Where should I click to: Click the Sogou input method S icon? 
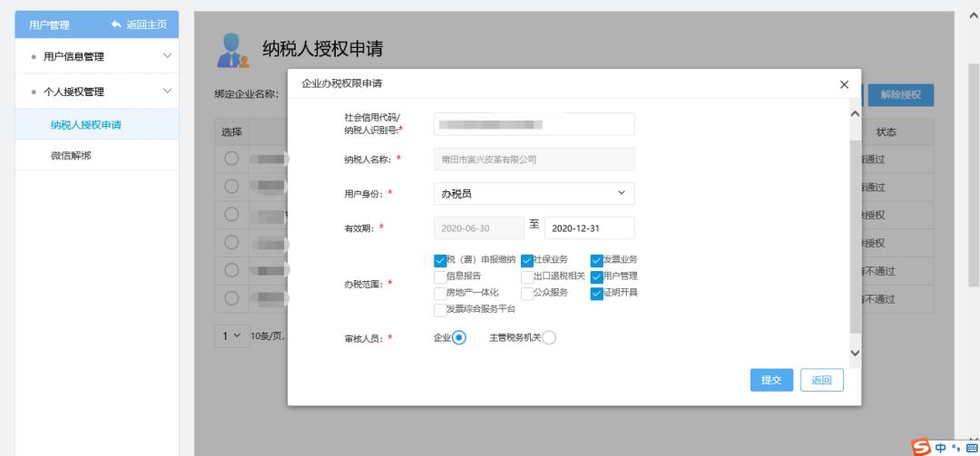pos(921,447)
